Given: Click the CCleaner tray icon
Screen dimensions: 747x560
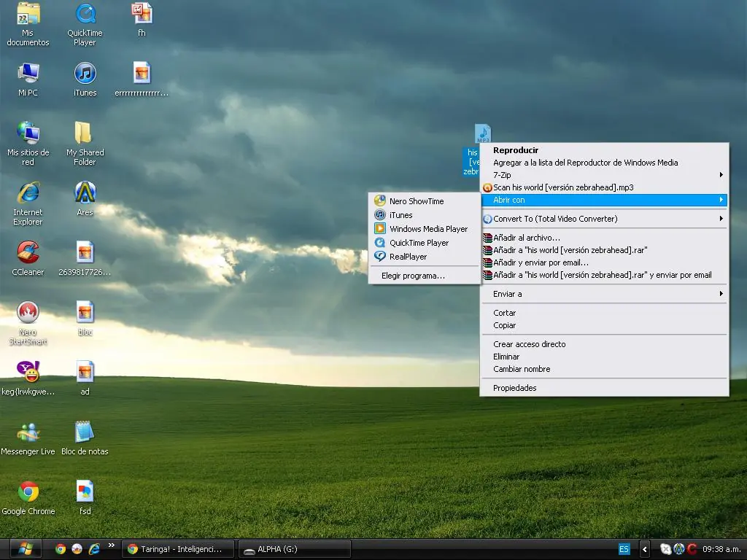Looking at the screenshot, I should pos(692,549).
